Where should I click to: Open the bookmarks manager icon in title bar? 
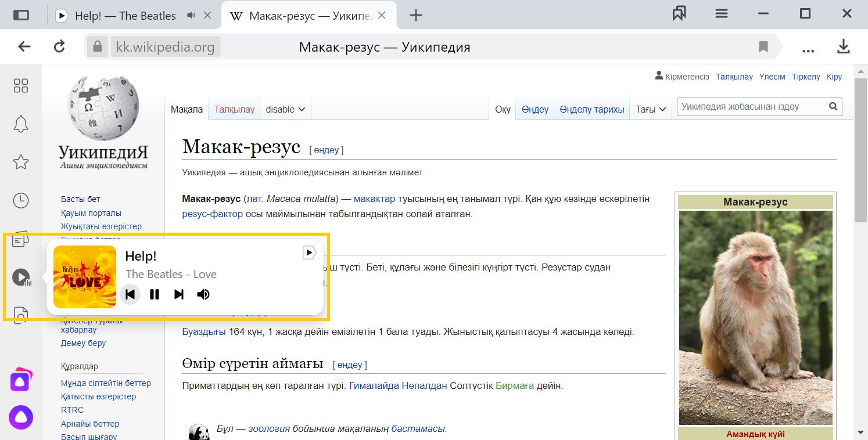pos(679,14)
